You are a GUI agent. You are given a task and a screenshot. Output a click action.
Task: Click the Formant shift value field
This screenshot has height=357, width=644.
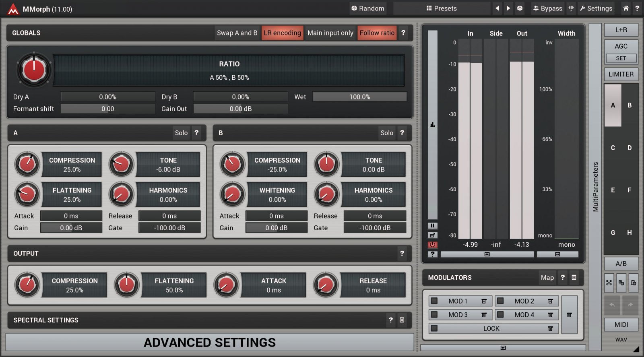point(107,109)
